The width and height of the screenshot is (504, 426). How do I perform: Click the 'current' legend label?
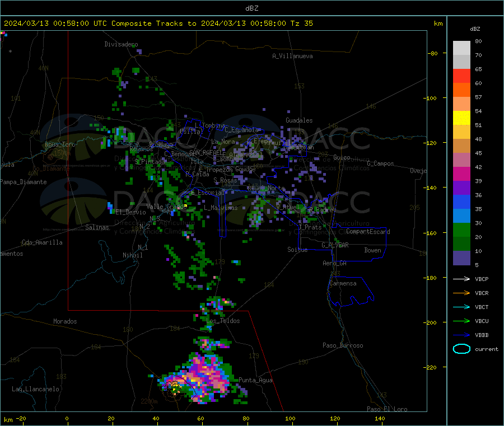point(486,349)
